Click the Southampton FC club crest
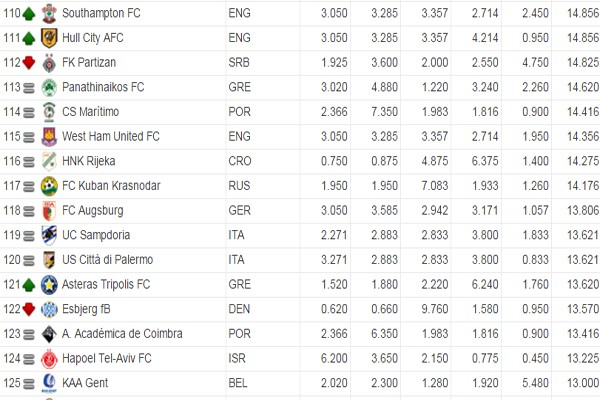The height and width of the screenshot is (400, 600). pyautogui.click(x=49, y=12)
